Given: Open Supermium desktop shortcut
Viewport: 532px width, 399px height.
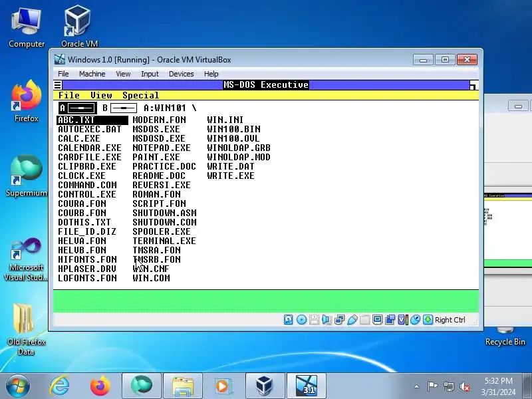Looking at the screenshot, I should pos(27,176).
